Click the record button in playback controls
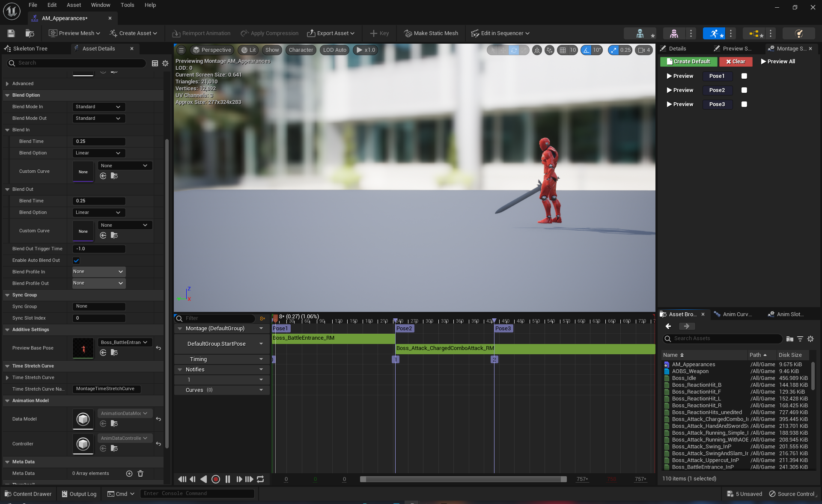 tap(216, 479)
